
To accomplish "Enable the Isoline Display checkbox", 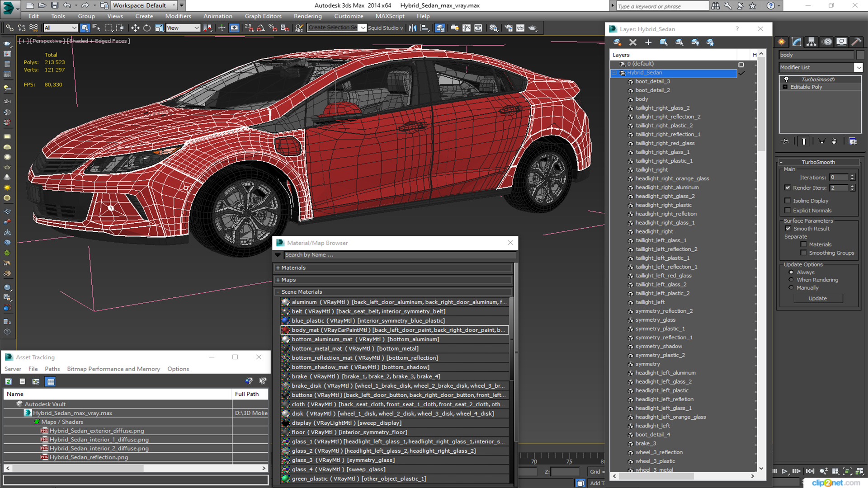I will point(788,201).
